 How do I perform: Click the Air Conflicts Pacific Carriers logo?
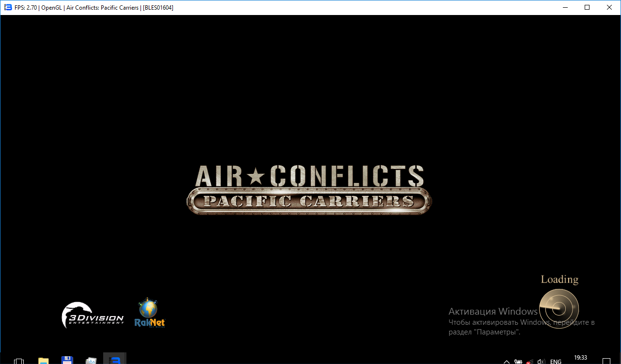(x=309, y=189)
